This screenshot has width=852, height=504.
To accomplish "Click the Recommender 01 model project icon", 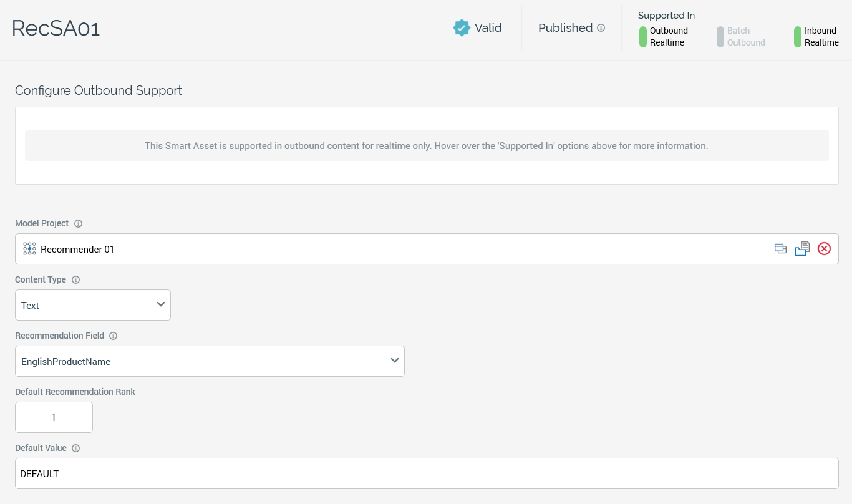I will [x=29, y=249].
